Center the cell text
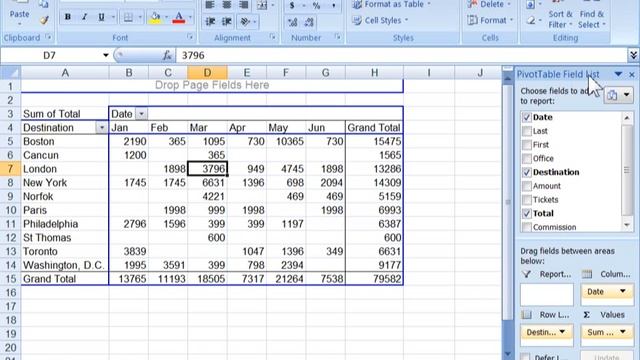The width and height of the screenshot is (640, 360). pos(227,4)
